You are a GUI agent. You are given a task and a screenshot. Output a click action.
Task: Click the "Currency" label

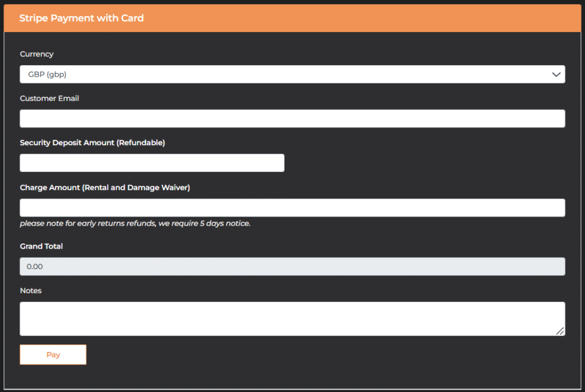click(37, 54)
